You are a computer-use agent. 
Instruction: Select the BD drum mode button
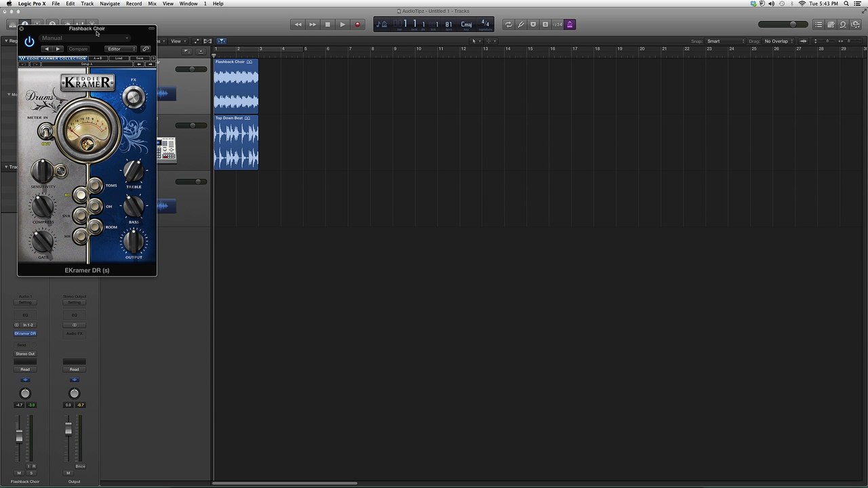click(x=81, y=195)
